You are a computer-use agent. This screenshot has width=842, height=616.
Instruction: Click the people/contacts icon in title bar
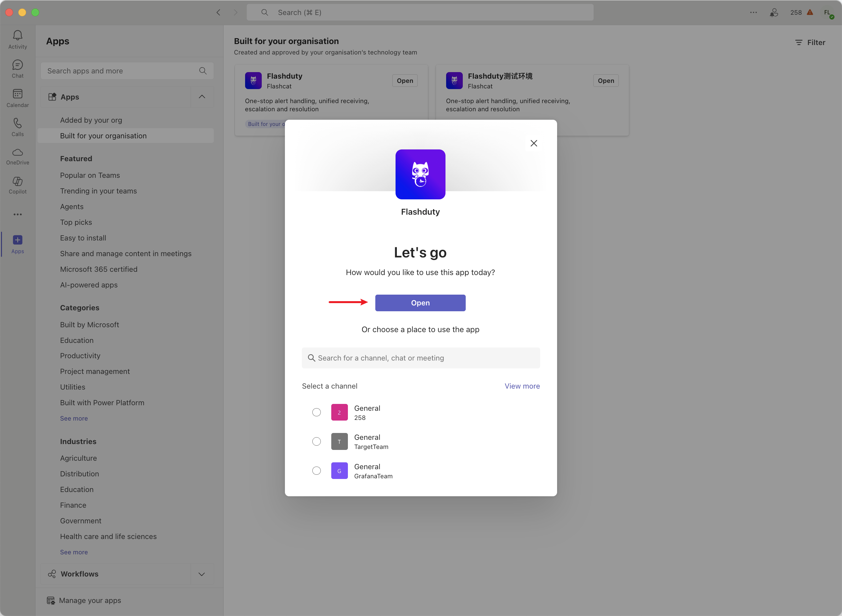[774, 13]
